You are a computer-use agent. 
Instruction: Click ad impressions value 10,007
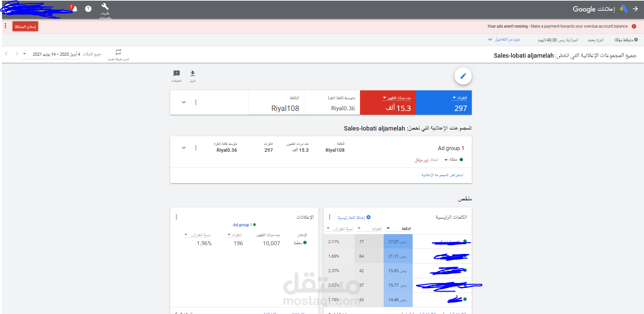(x=272, y=243)
